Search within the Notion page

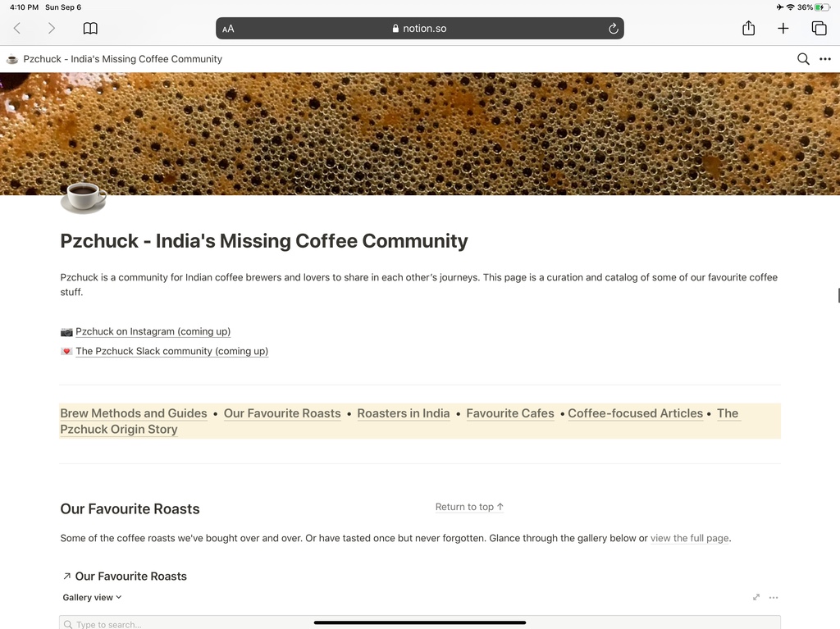(x=803, y=59)
